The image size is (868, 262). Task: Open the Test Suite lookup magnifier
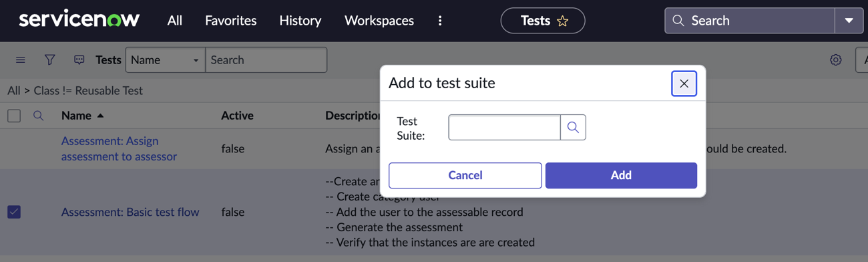[x=573, y=127]
